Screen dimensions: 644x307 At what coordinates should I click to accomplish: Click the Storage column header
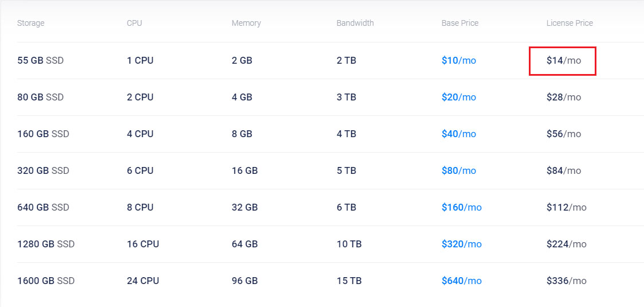click(x=31, y=23)
